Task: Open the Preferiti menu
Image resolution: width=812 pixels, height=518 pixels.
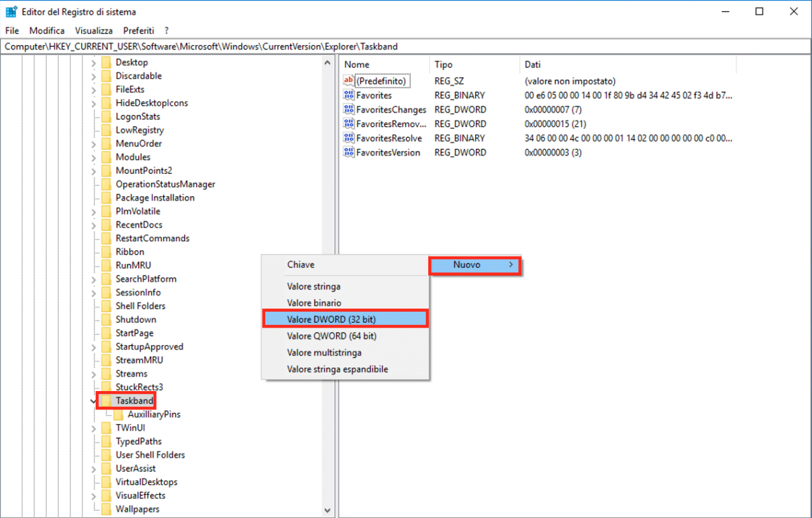Action: [138, 30]
